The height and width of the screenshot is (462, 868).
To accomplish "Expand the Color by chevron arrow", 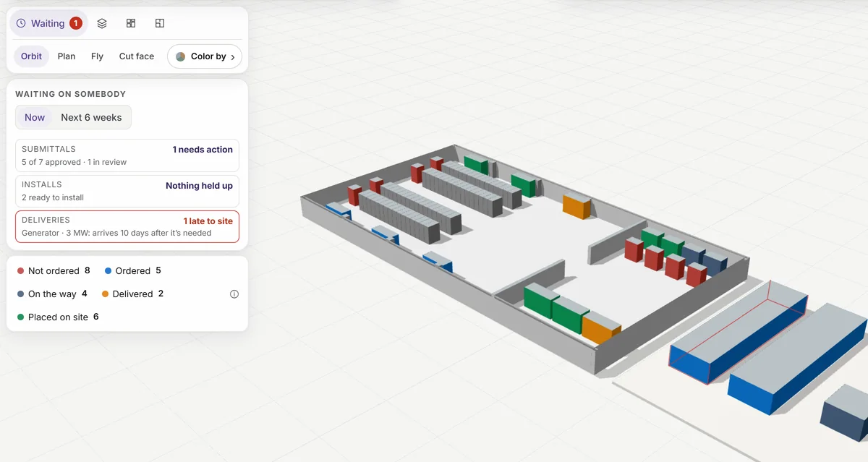I will coord(233,57).
